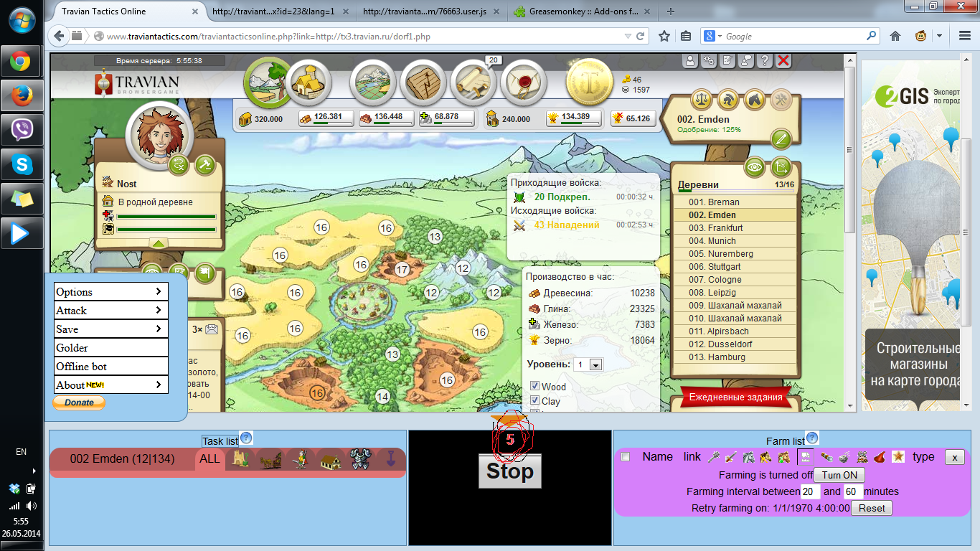Select the Offline bot menu entry
Viewport: 980px width, 551px height.
tap(111, 366)
